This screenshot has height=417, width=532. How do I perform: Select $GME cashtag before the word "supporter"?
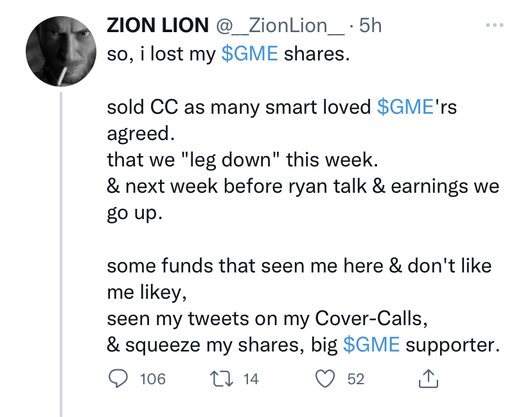click(371, 344)
